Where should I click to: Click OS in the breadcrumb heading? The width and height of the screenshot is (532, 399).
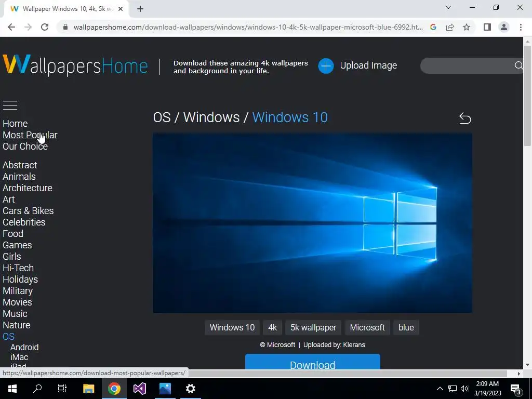(162, 117)
